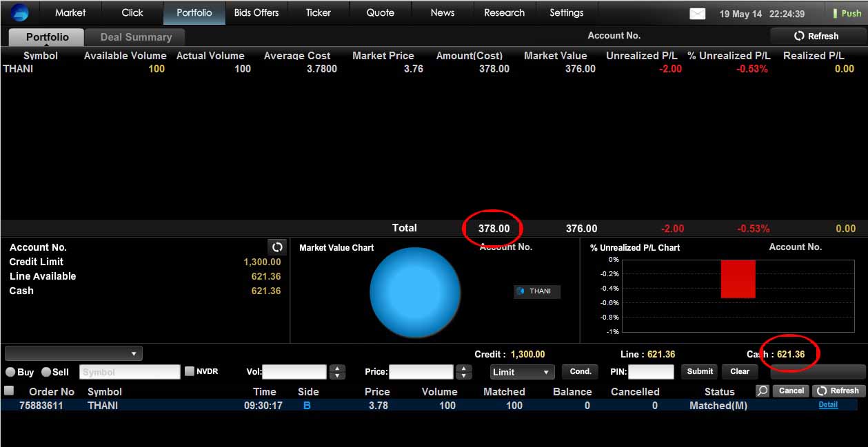Image resolution: width=868 pixels, height=447 pixels.
Task: Click the Matched(M) status text
Action: (718, 406)
